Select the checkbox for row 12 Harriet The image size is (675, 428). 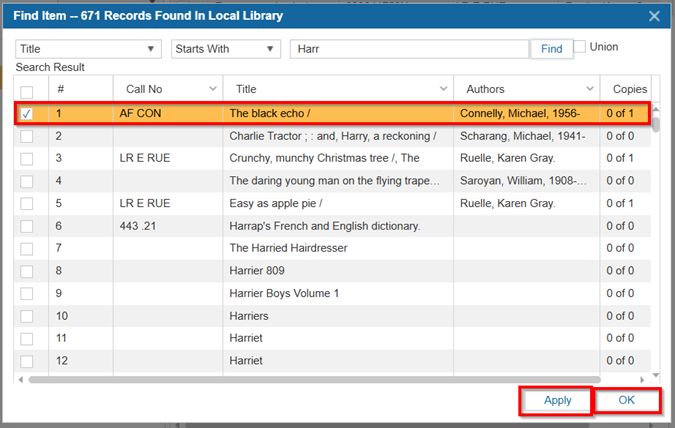tap(27, 361)
